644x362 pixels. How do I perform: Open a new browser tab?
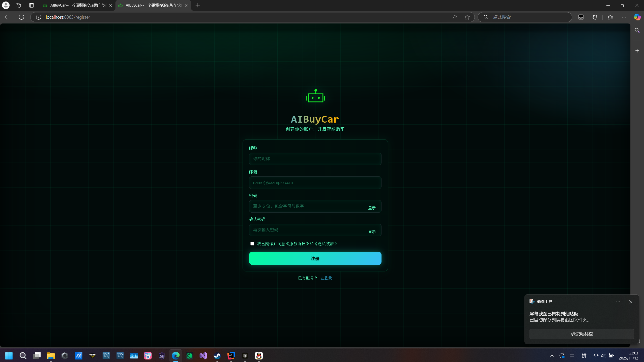pos(198,5)
